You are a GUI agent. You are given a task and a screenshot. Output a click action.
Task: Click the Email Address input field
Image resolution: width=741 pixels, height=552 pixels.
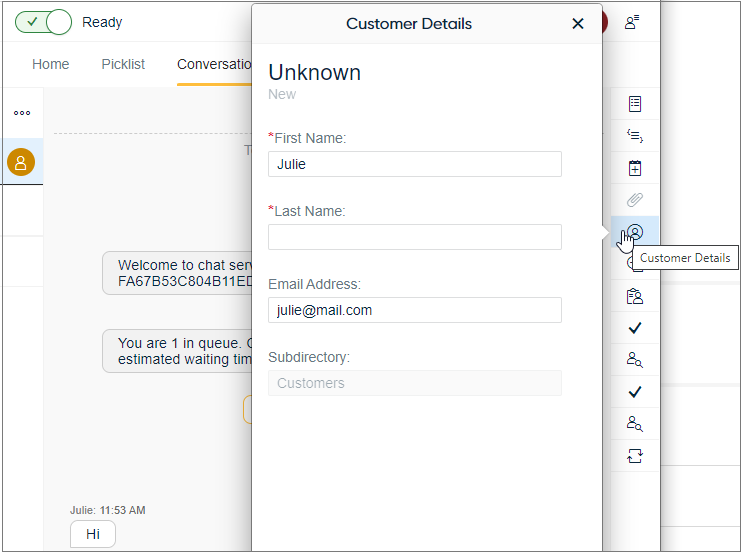click(414, 310)
